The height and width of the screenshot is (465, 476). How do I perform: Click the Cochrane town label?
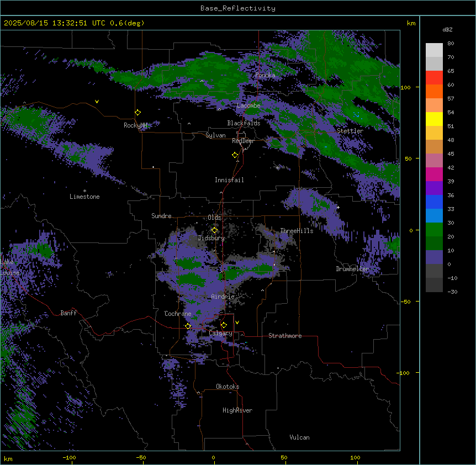178,314
